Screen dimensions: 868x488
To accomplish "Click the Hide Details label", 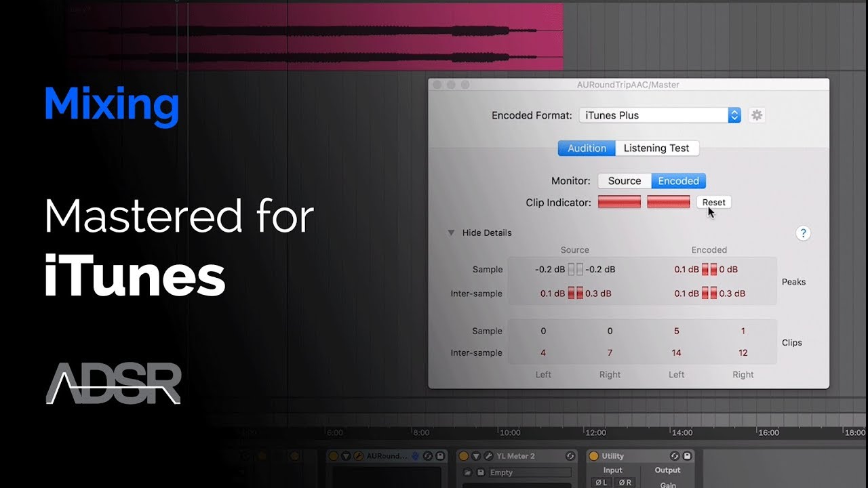I will [x=487, y=232].
